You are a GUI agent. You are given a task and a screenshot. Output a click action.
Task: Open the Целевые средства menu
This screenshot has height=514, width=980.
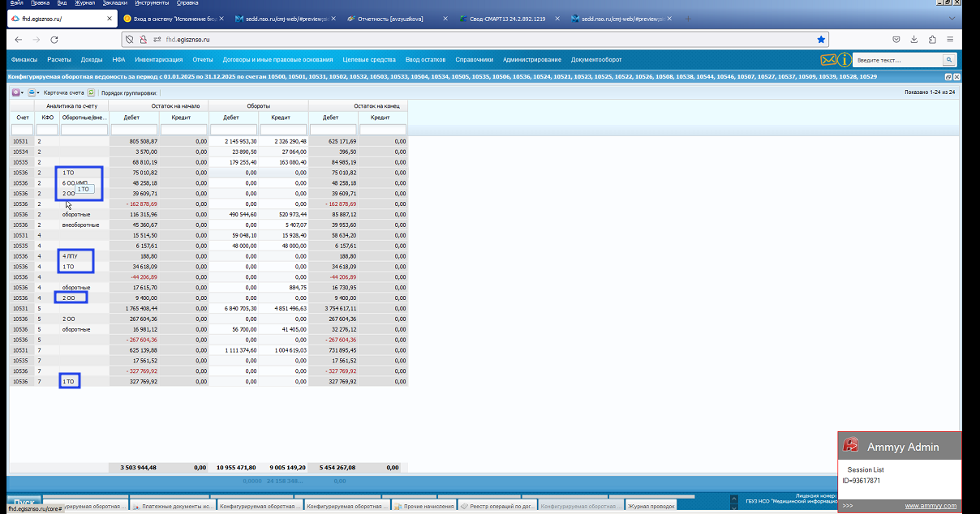[x=369, y=60]
